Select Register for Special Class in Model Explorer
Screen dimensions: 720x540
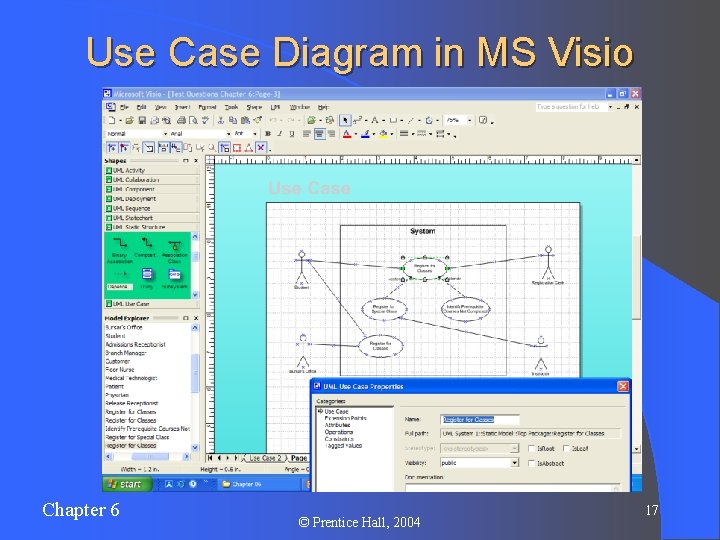coord(137,438)
